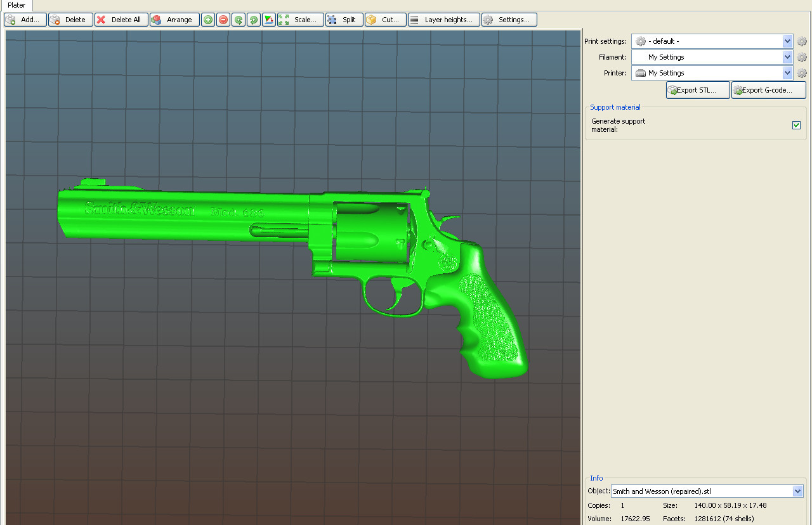Expand the Printer preset dropdown

click(x=788, y=73)
